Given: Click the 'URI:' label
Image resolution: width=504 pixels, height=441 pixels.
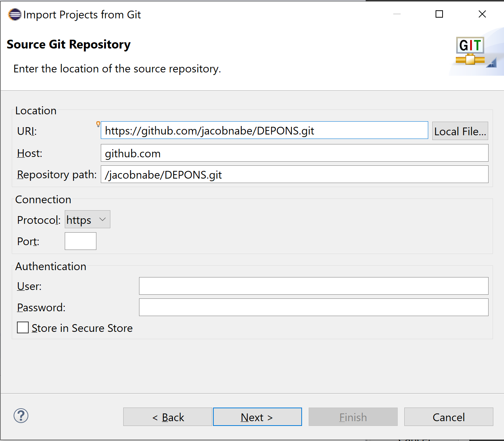Looking at the screenshot, I should (27, 131).
